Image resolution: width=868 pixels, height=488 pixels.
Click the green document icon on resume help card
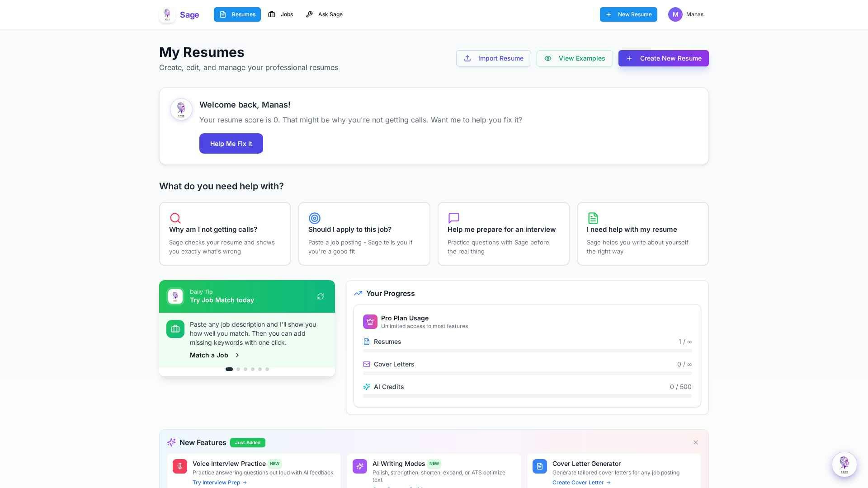593,218
